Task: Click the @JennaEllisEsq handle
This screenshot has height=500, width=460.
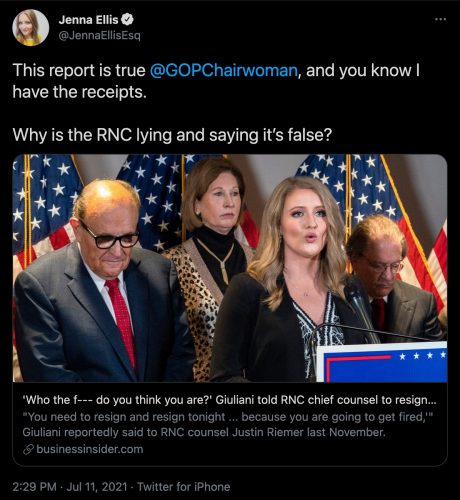Action: pyautogui.click(x=100, y=36)
